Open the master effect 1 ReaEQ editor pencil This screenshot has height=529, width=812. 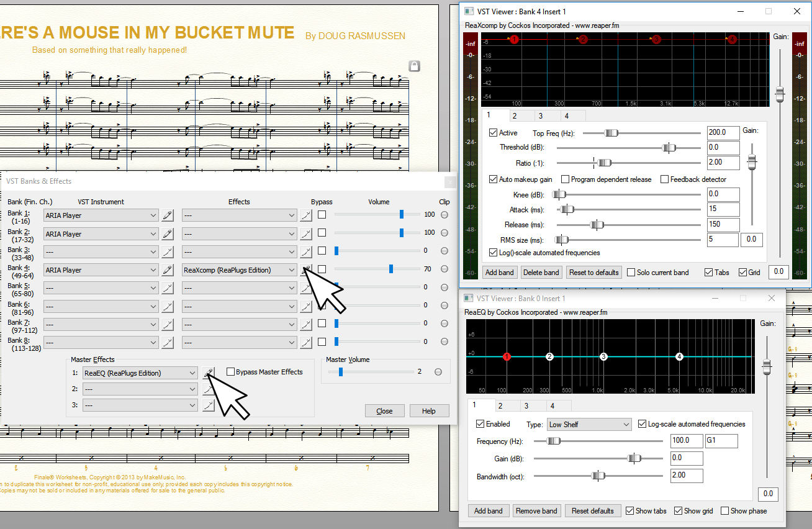click(209, 373)
